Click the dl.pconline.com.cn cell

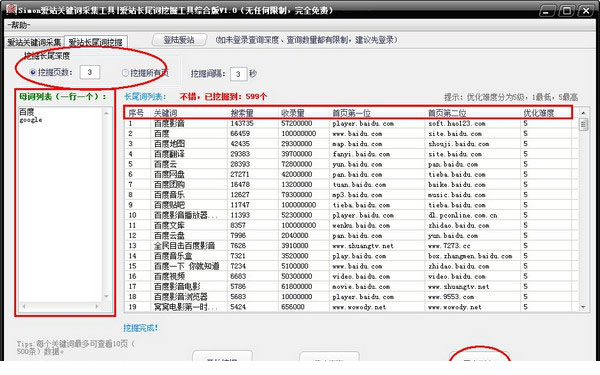(463, 215)
